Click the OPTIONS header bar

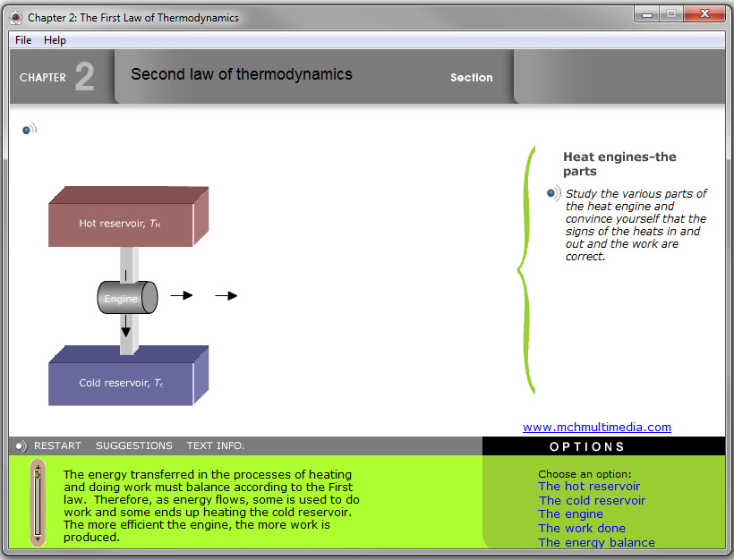(x=603, y=446)
